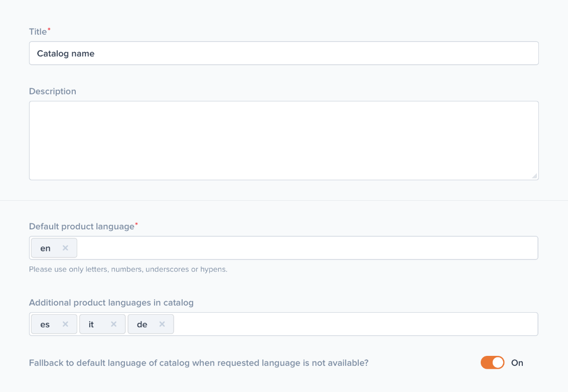Select the "it" language chip text

91,324
